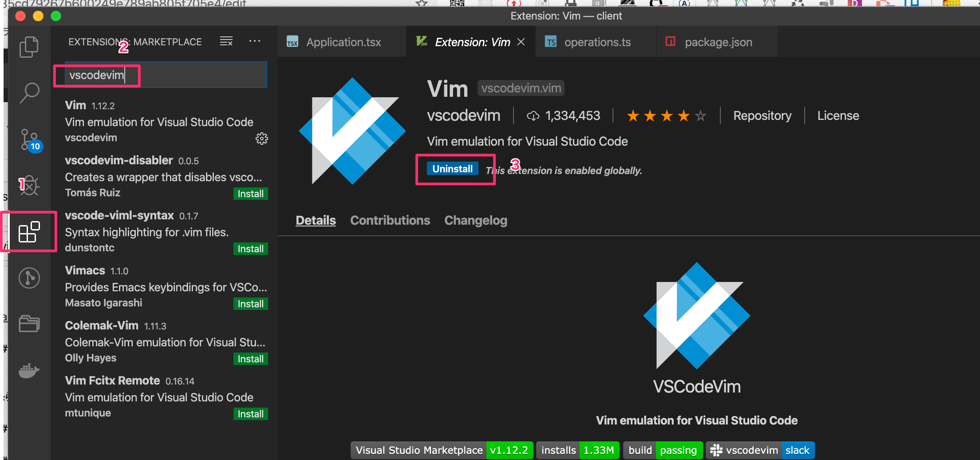Screen dimensions: 980x460
Task: Show the Changelog section
Action: point(475,221)
